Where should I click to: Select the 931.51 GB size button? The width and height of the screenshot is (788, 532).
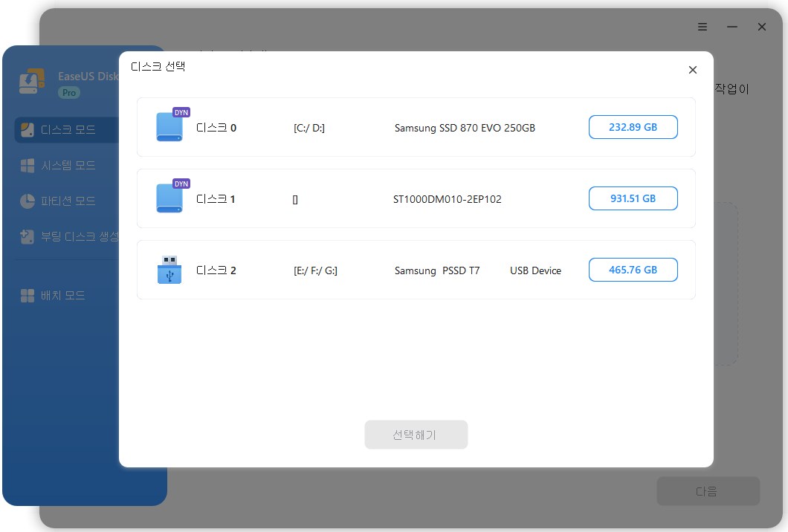(x=633, y=198)
